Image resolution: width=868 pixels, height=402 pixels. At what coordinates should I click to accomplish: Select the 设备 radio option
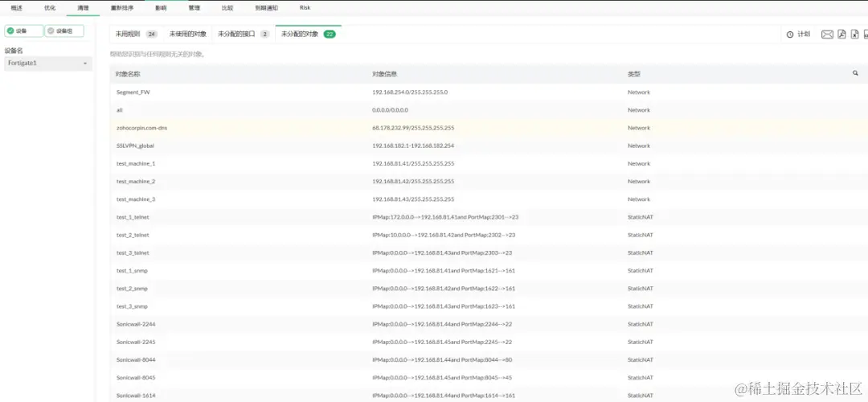24,31
